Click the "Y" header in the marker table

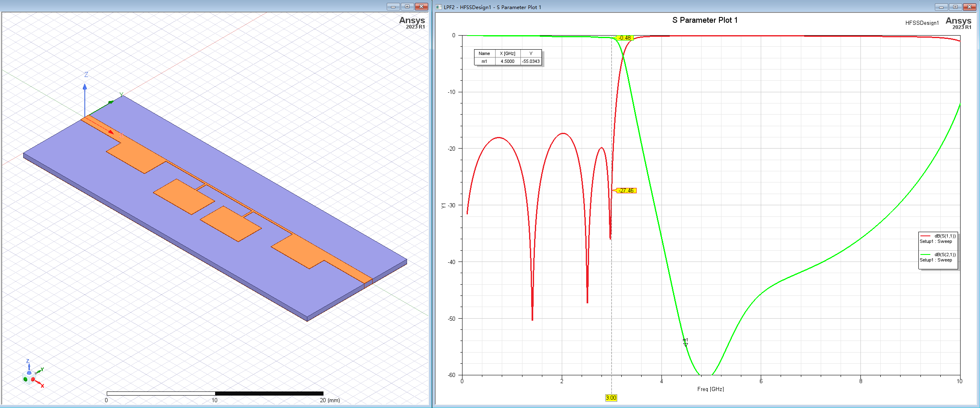[531, 53]
